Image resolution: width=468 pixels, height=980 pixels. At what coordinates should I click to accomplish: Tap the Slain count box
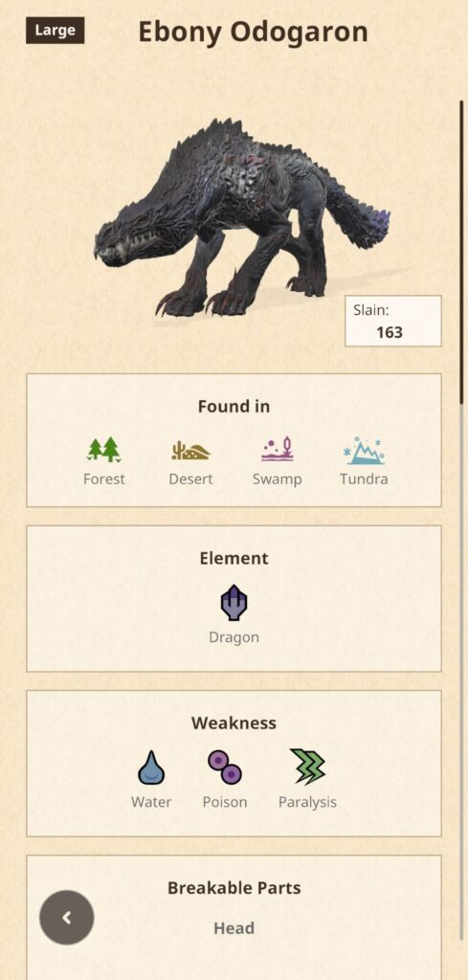click(x=393, y=321)
